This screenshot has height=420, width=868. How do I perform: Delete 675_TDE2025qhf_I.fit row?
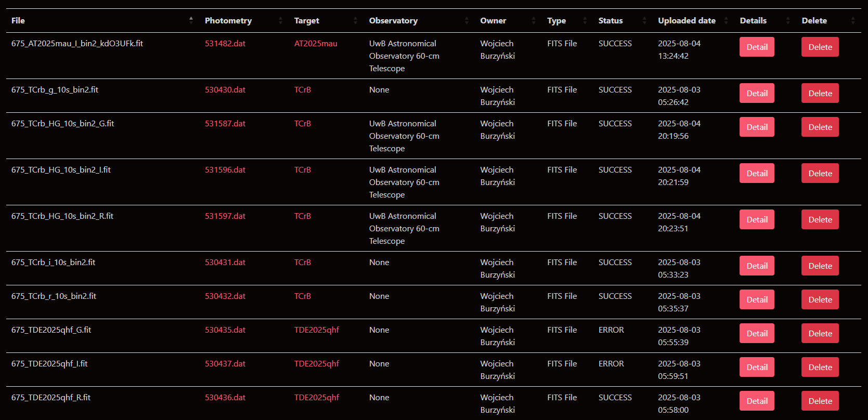pos(820,367)
